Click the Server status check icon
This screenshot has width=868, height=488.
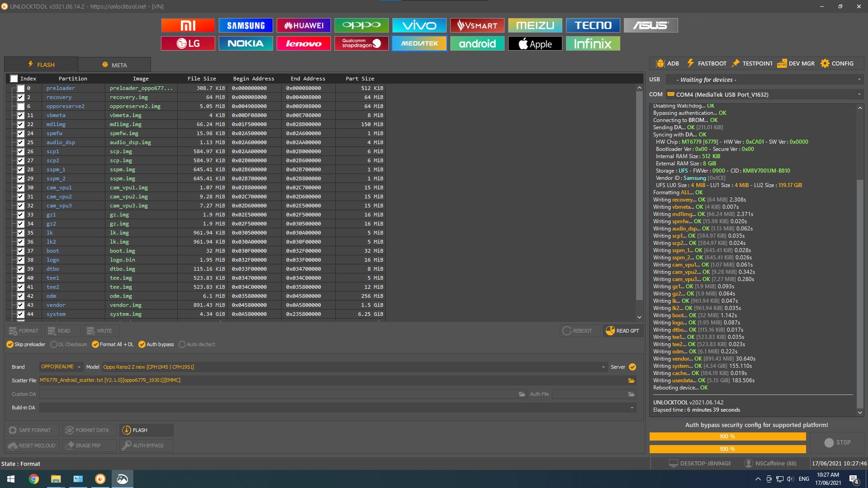632,367
